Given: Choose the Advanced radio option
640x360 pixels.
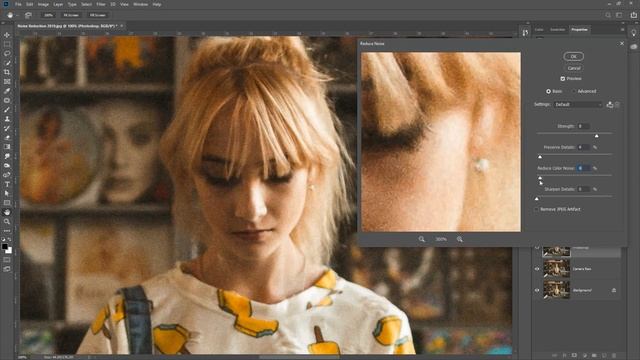Looking at the screenshot, I should pos(574,91).
